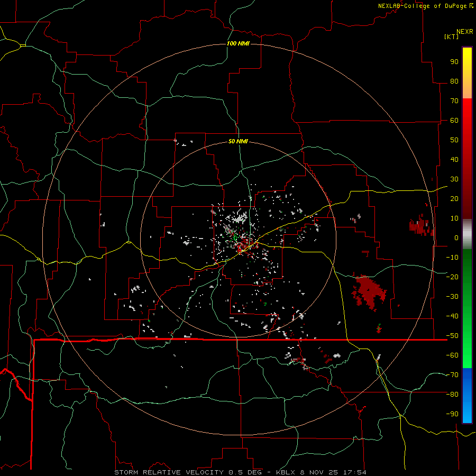Click the NEXR label above the color bar
The height and width of the screenshot is (476, 476).
[465, 32]
